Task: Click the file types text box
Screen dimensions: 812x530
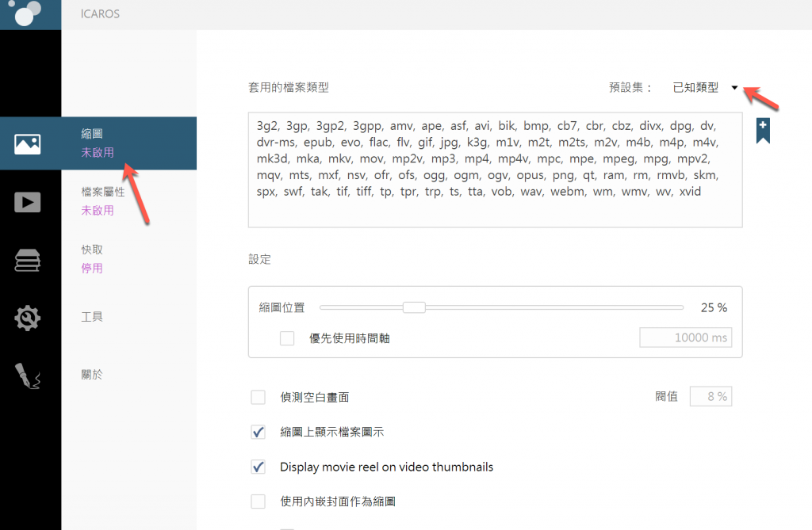Action: coord(495,170)
